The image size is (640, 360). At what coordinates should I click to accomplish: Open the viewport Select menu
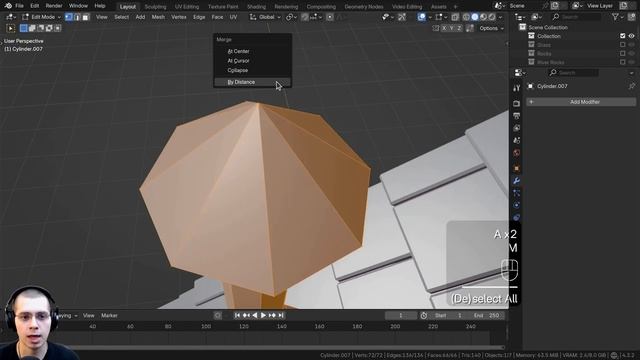point(121,17)
